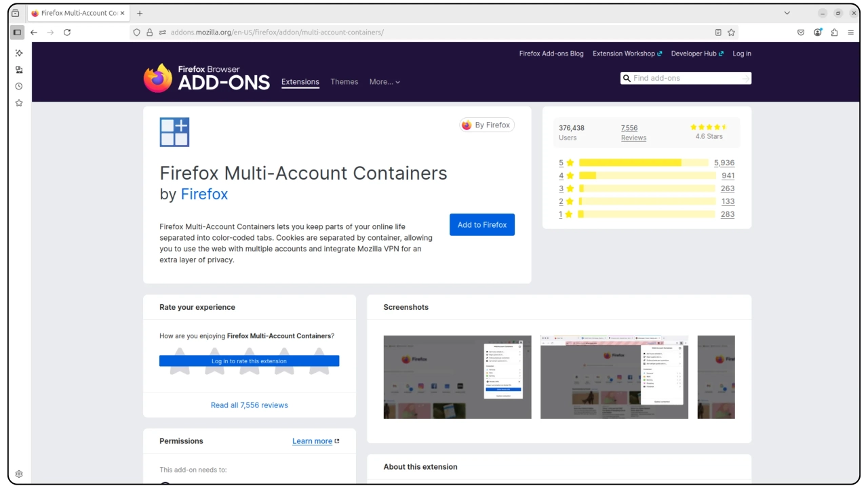Reload the current page

pos(67,32)
